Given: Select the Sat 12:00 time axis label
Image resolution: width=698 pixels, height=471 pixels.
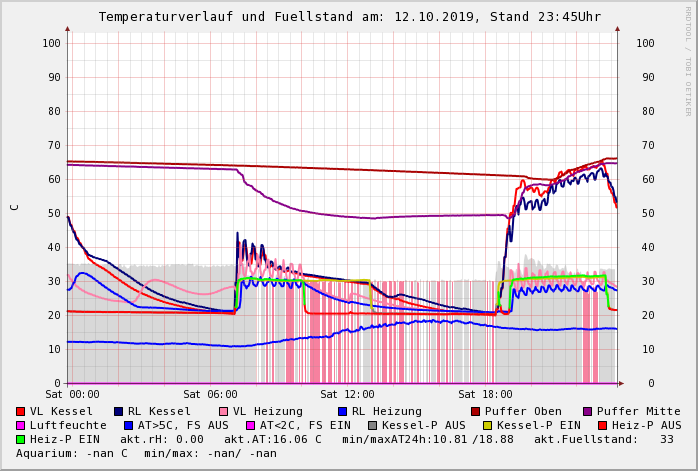Looking at the screenshot, I should pyautogui.click(x=347, y=395).
